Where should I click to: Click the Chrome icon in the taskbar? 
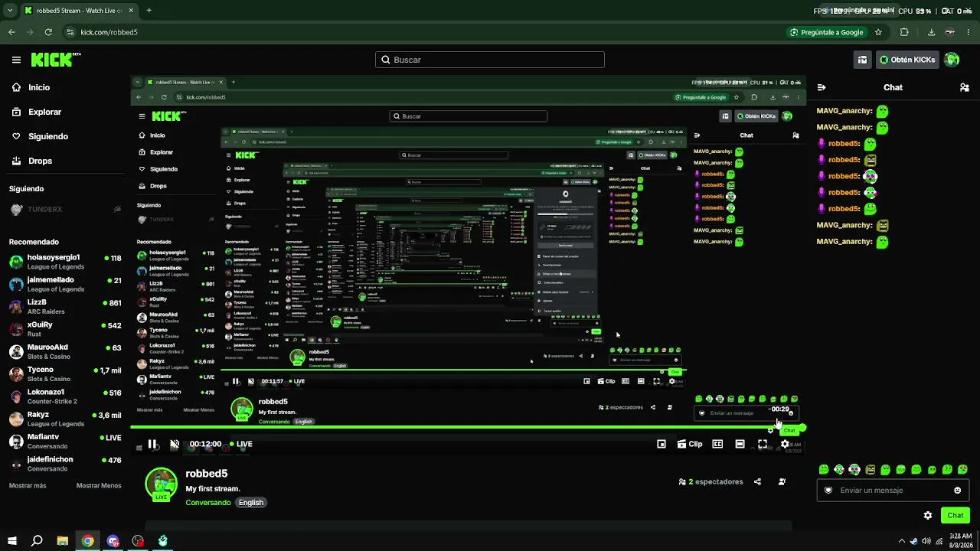[88, 541]
